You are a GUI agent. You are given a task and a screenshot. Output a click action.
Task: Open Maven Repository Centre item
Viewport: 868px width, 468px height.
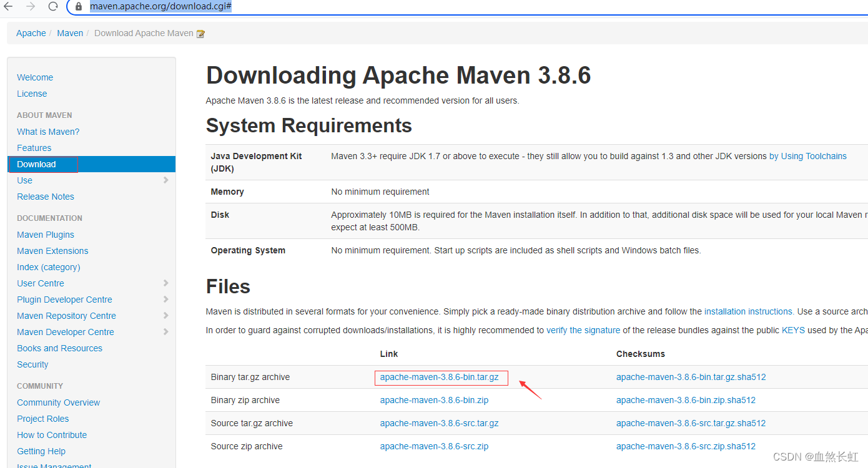coord(67,316)
